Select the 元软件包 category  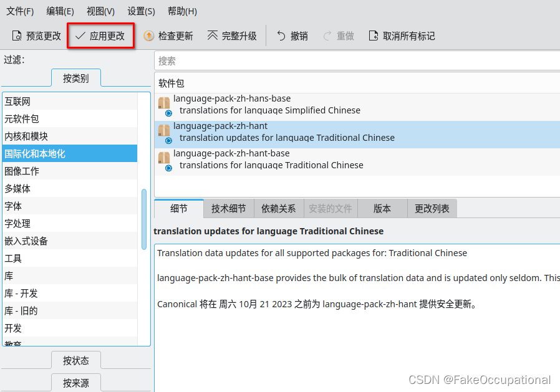(x=70, y=118)
